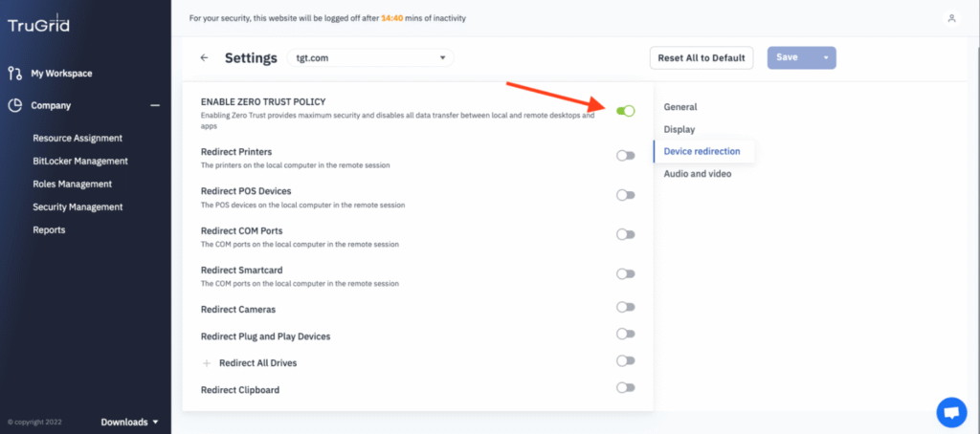Open the chat support bubble
This screenshot has height=434, width=980.
tap(951, 412)
